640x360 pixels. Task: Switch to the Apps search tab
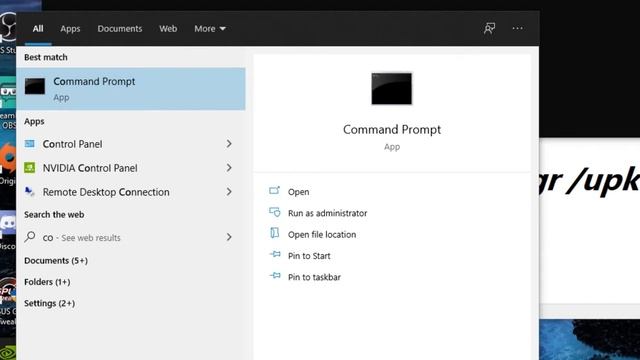(70, 29)
